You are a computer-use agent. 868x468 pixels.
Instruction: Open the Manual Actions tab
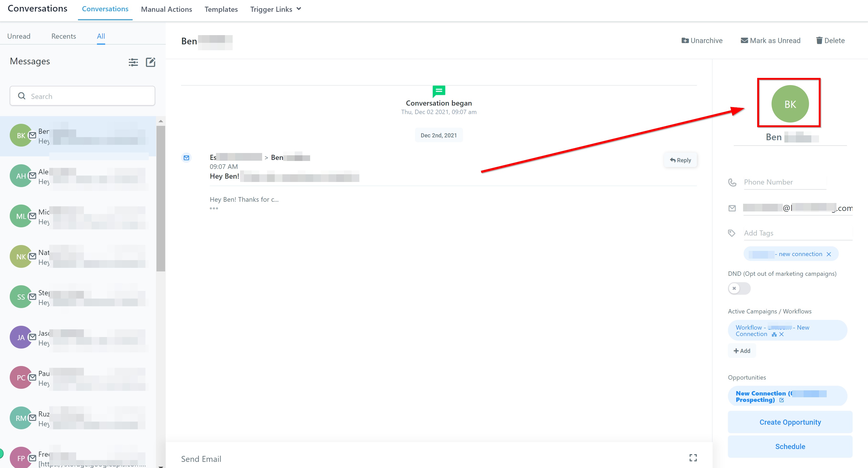click(x=166, y=9)
